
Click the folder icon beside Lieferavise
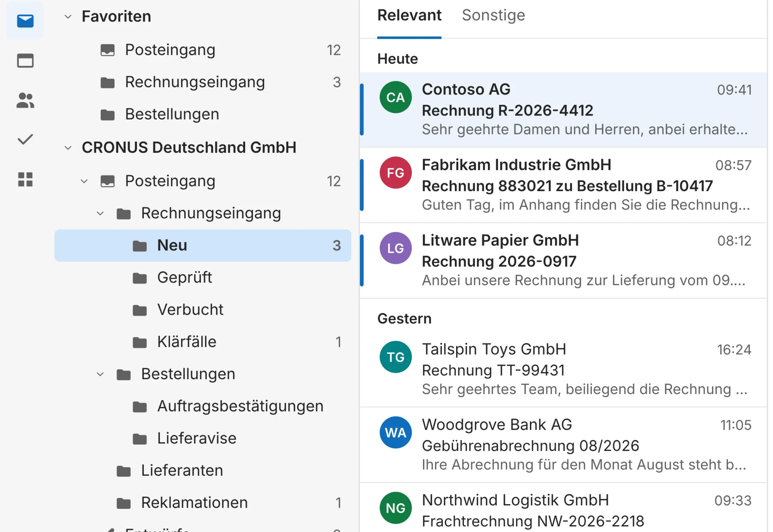140,439
